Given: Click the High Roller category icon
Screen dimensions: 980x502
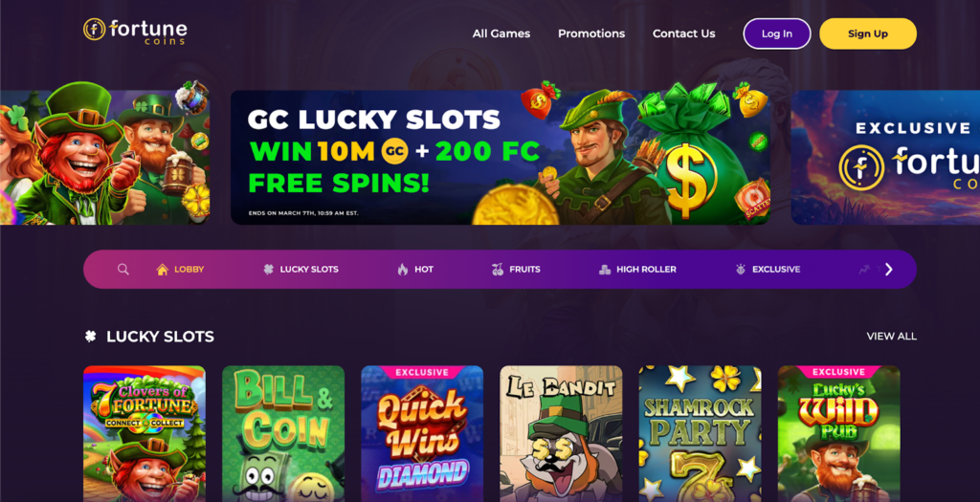Looking at the screenshot, I should (605, 269).
